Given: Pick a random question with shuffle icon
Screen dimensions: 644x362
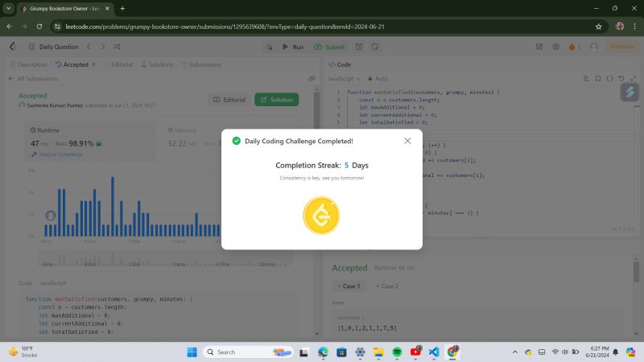Looking at the screenshot, I should click(x=117, y=47).
